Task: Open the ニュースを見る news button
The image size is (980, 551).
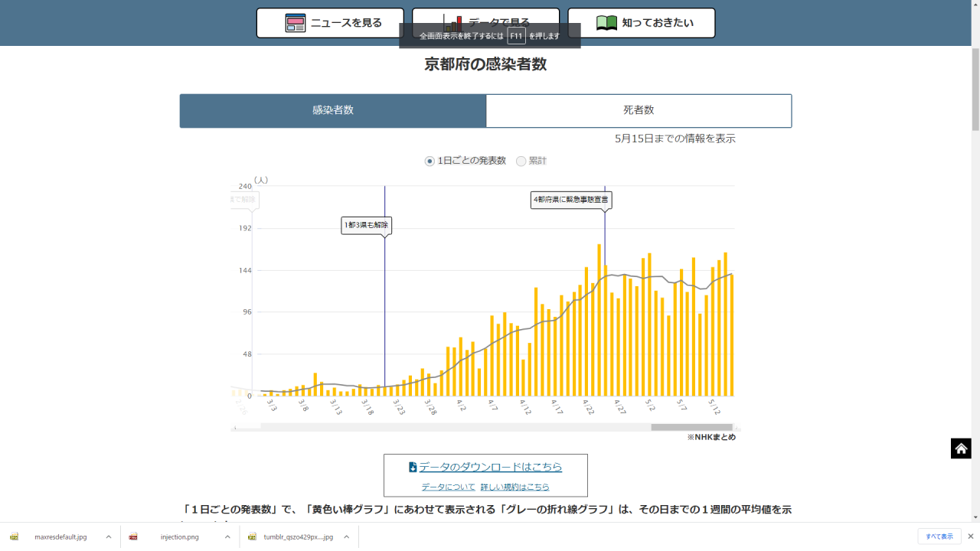Action: pyautogui.click(x=330, y=23)
